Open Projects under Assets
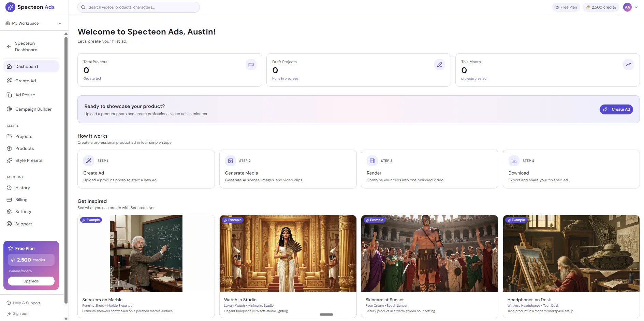 tap(31, 137)
